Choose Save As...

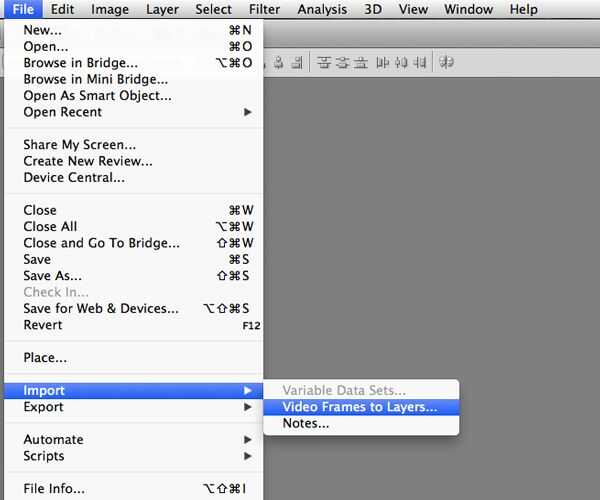[x=134, y=276]
